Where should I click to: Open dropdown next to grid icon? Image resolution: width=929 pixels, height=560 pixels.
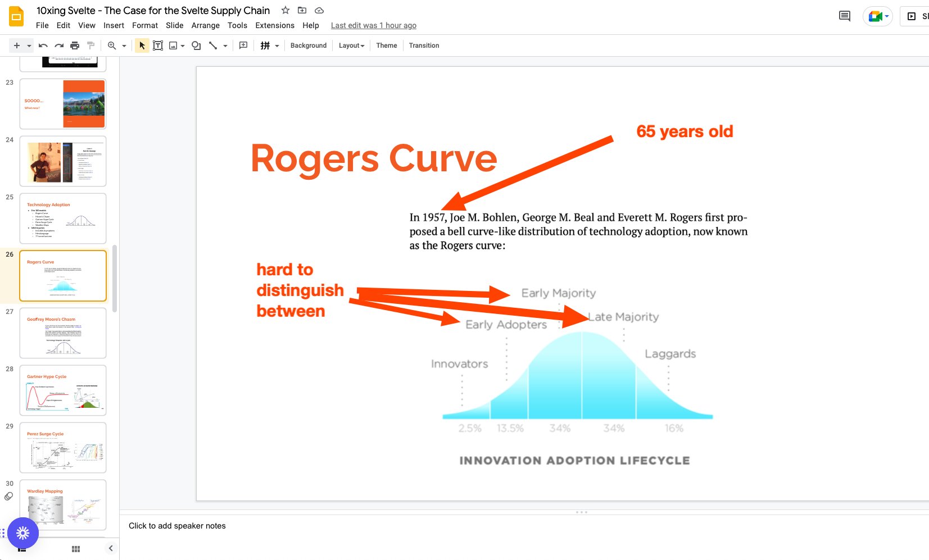point(277,45)
